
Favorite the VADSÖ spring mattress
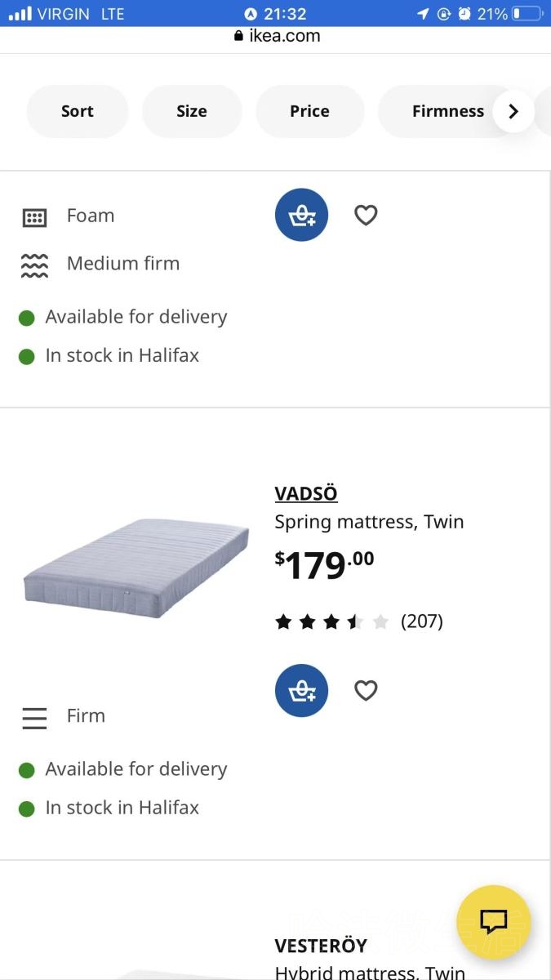coord(366,691)
